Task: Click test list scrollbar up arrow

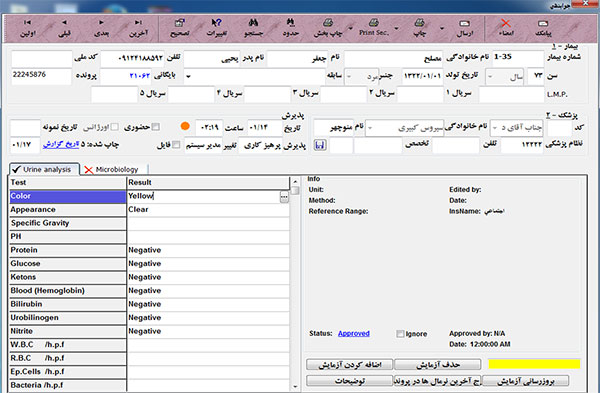Action: click(295, 182)
